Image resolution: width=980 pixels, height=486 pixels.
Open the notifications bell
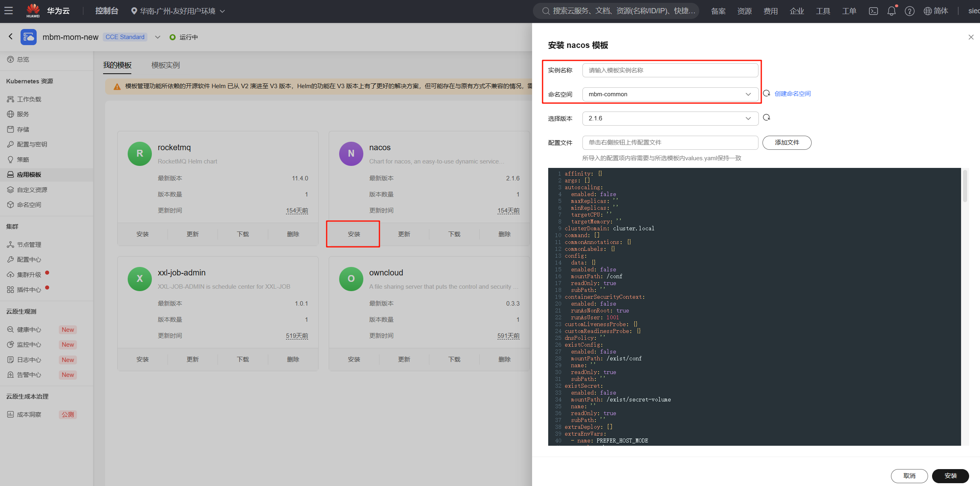[x=892, y=11]
